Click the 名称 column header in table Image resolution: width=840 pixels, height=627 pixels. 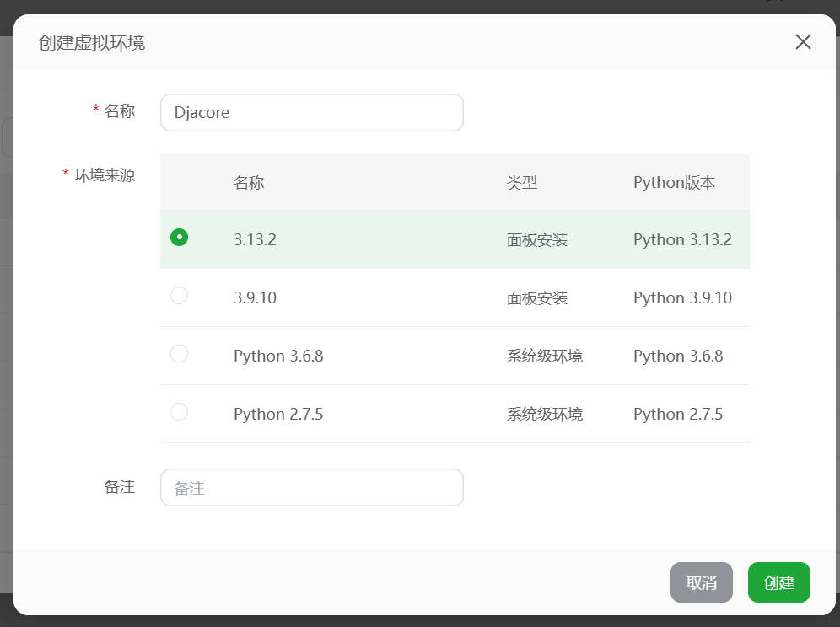tap(249, 182)
